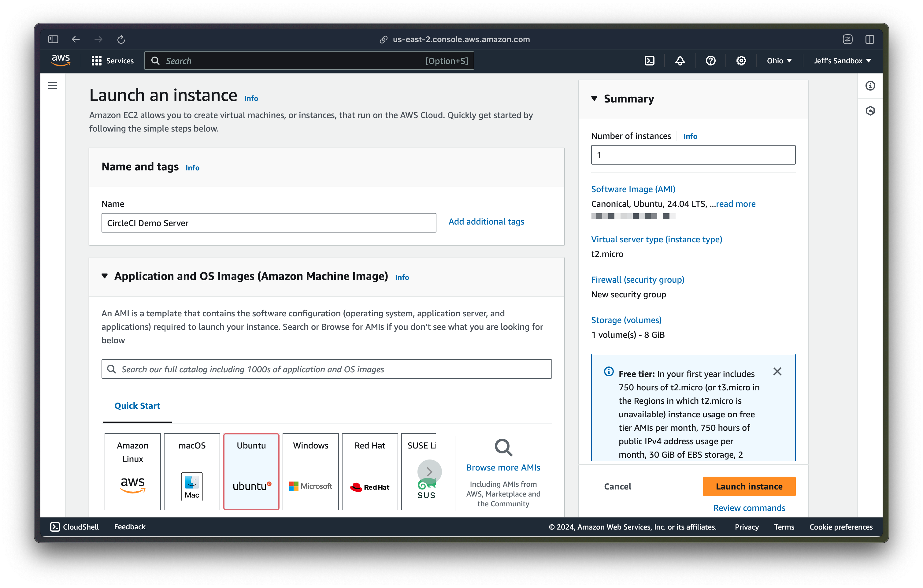Open the hamburger navigation menu

(x=53, y=85)
